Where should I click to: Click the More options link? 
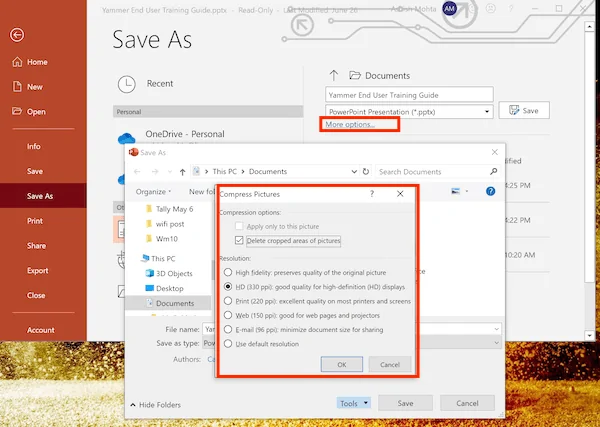[x=350, y=124]
